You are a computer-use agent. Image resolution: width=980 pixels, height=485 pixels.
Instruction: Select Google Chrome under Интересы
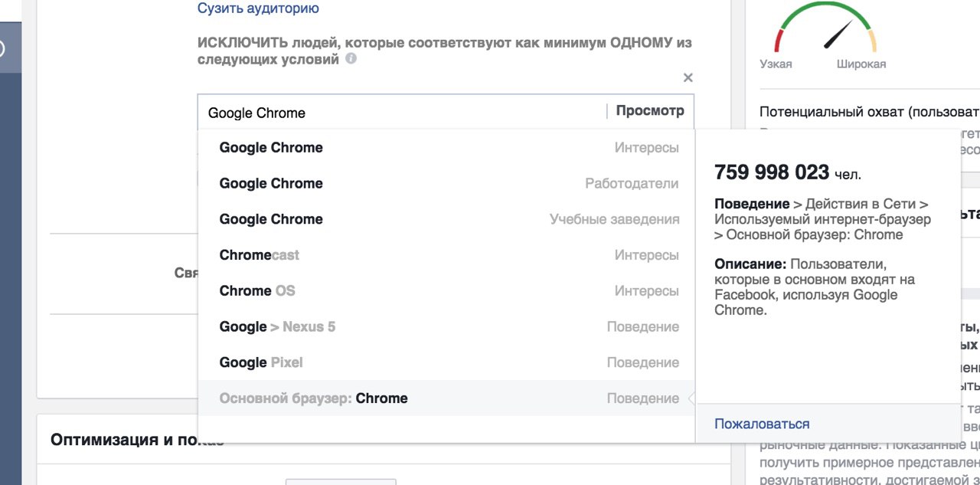point(446,148)
